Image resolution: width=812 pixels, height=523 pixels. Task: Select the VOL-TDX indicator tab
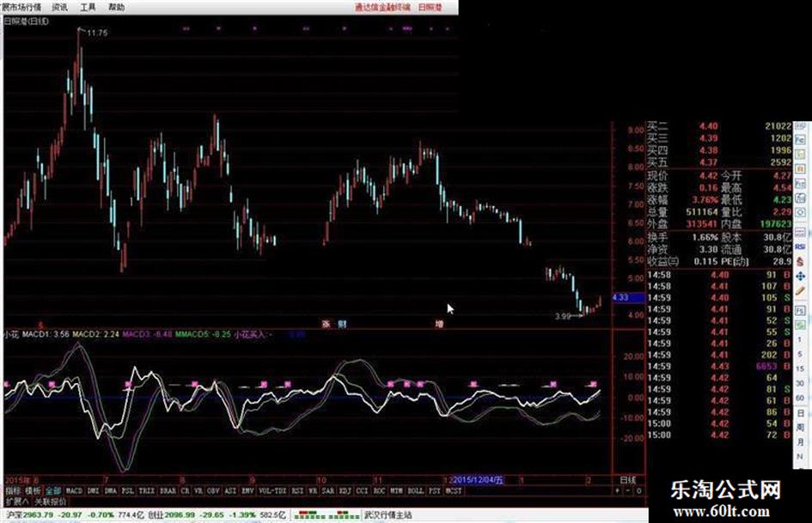click(x=272, y=490)
